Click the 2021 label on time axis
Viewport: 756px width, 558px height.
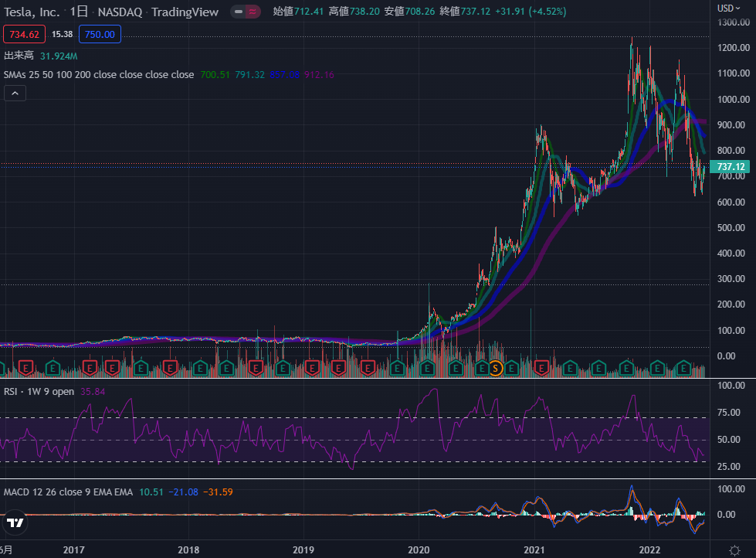coord(534,549)
